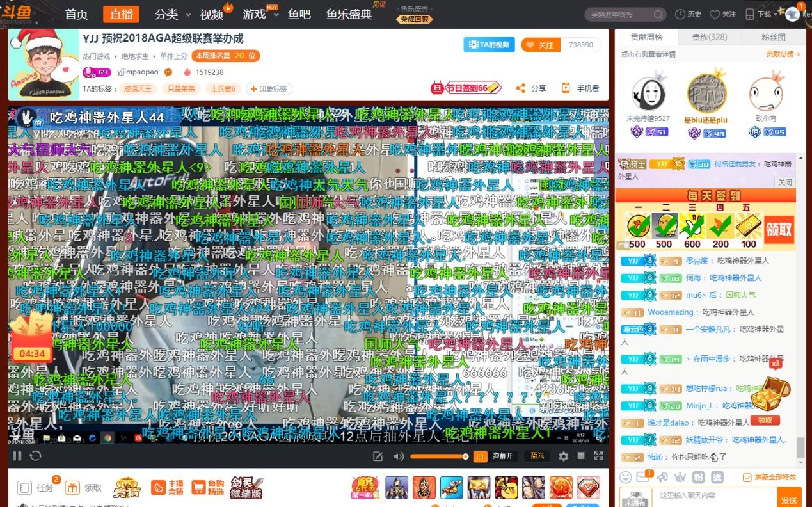Pause the live stream video

17,456
